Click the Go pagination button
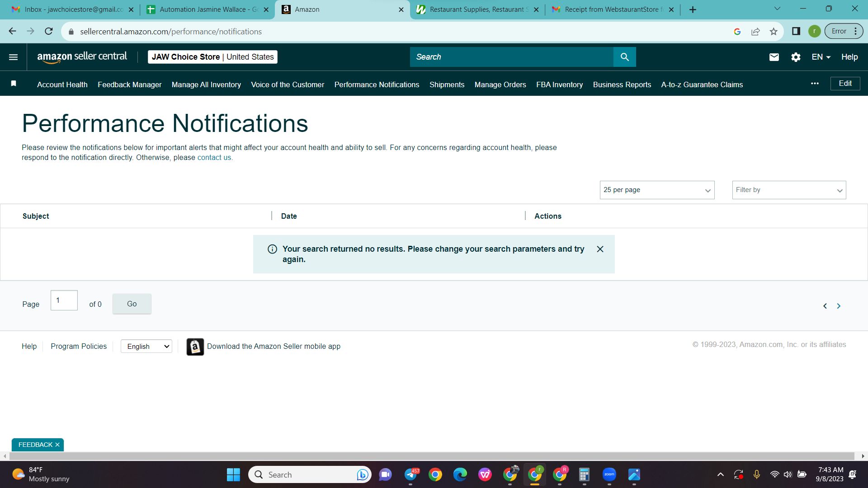 [132, 304]
